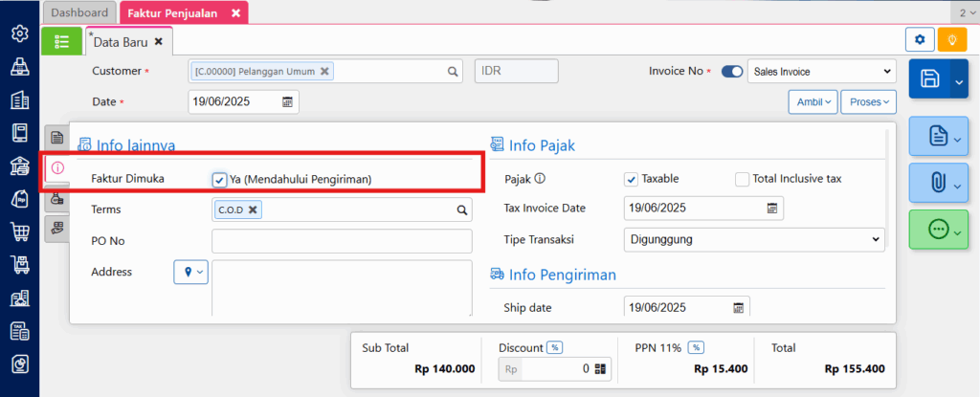Open the reports pie chart icon
The height and width of the screenshot is (397, 980).
coord(20,364)
